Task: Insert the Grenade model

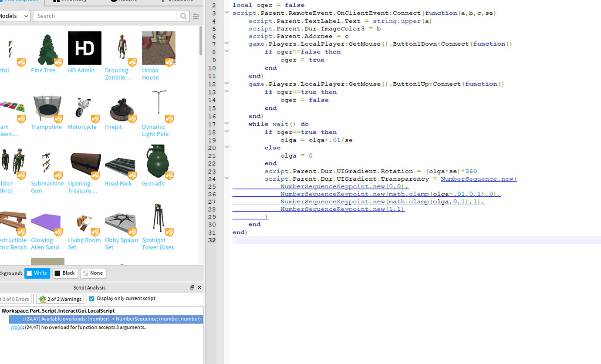Action: 159,161
